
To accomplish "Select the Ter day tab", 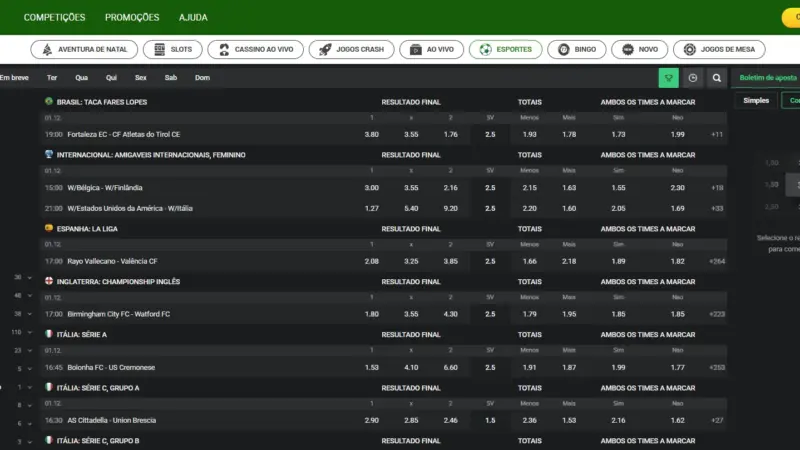I will pos(52,78).
